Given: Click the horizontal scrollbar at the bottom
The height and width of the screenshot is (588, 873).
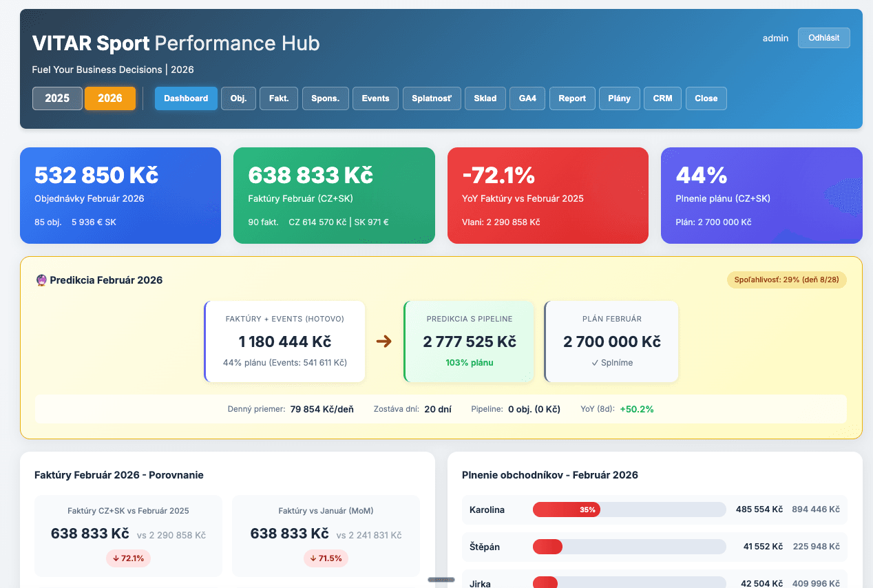Looking at the screenshot, I should (440, 580).
